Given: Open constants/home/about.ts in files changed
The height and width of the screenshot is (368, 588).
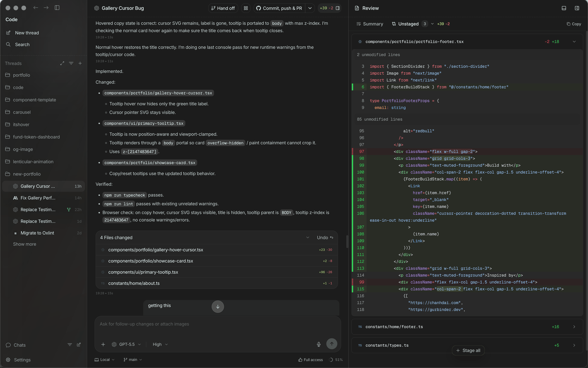Looking at the screenshot, I should 217,283.
